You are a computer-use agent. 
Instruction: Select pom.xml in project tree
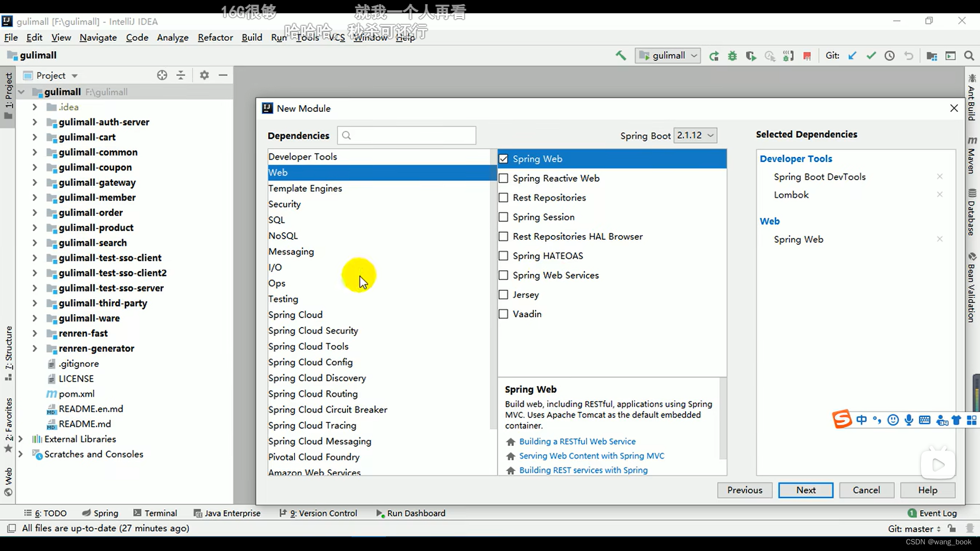pos(77,394)
